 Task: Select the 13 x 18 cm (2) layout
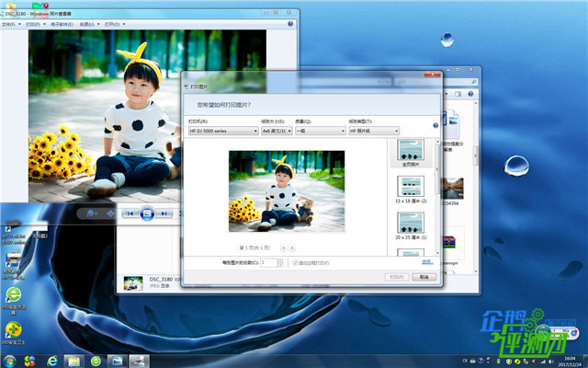tap(411, 190)
